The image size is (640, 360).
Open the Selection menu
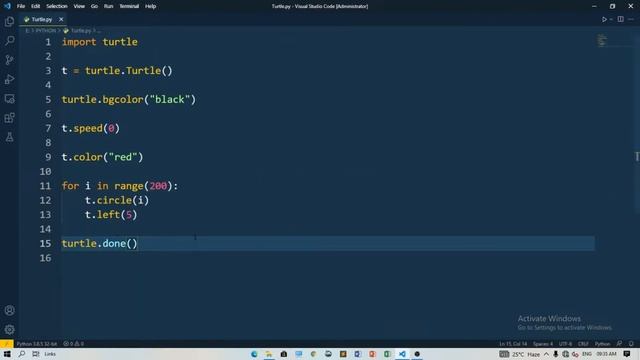(57, 6)
